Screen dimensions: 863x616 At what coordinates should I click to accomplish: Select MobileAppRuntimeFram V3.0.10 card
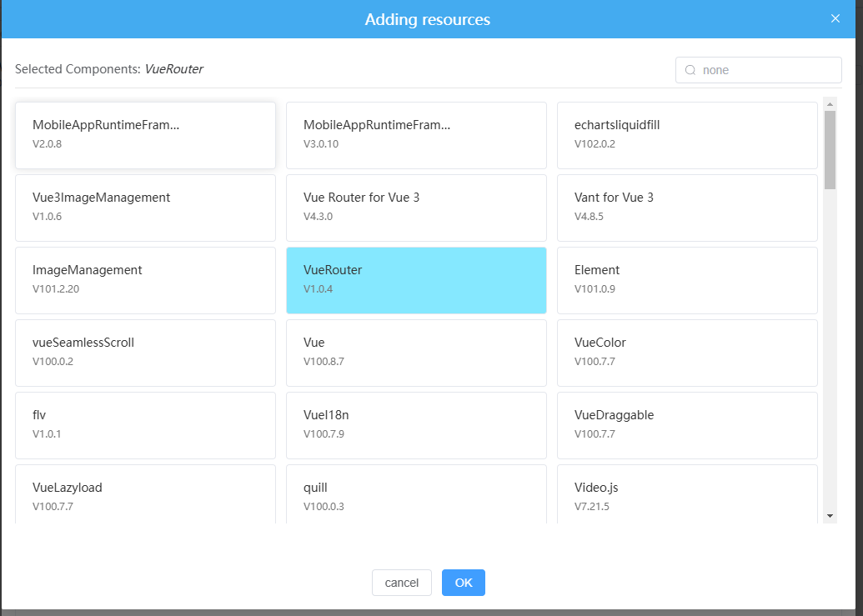416,135
